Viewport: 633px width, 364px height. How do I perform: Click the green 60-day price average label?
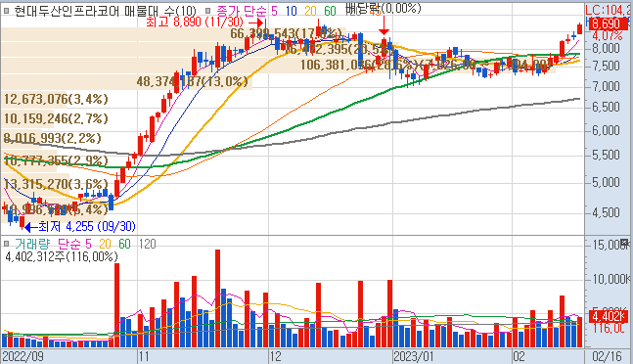coord(330,11)
